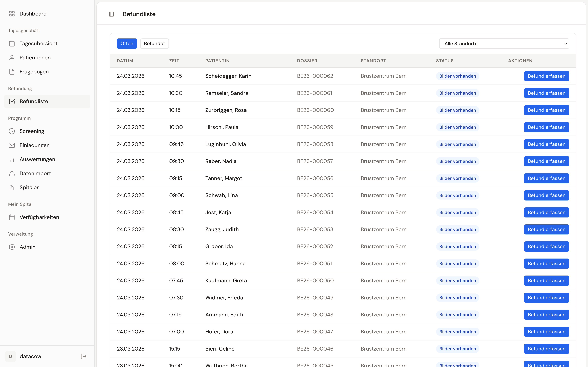Expand the Alle Standorte dropdown
The height and width of the screenshot is (367, 588).
504,44
